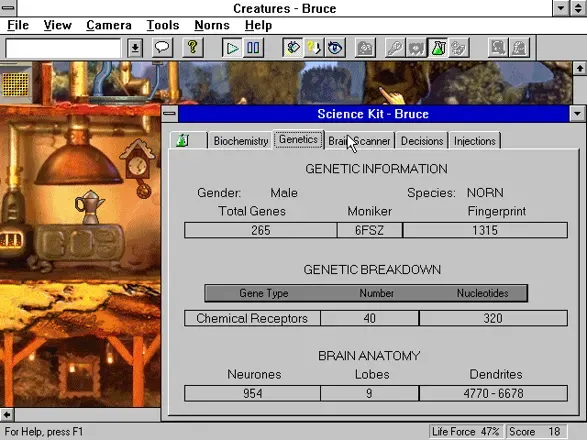Click the Lobes value 9

(x=369, y=394)
